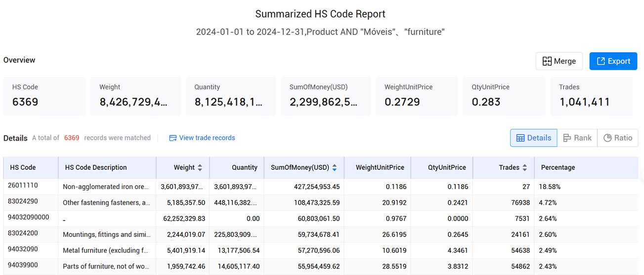Image resolution: width=644 pixels, height=275 pixels.
Task: Select HS code 83024290 row
Action: point(321,202)
